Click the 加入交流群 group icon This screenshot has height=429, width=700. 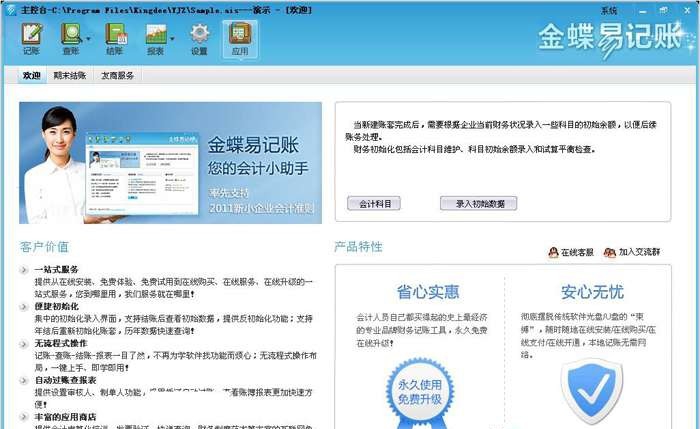[x=609, y=252]
